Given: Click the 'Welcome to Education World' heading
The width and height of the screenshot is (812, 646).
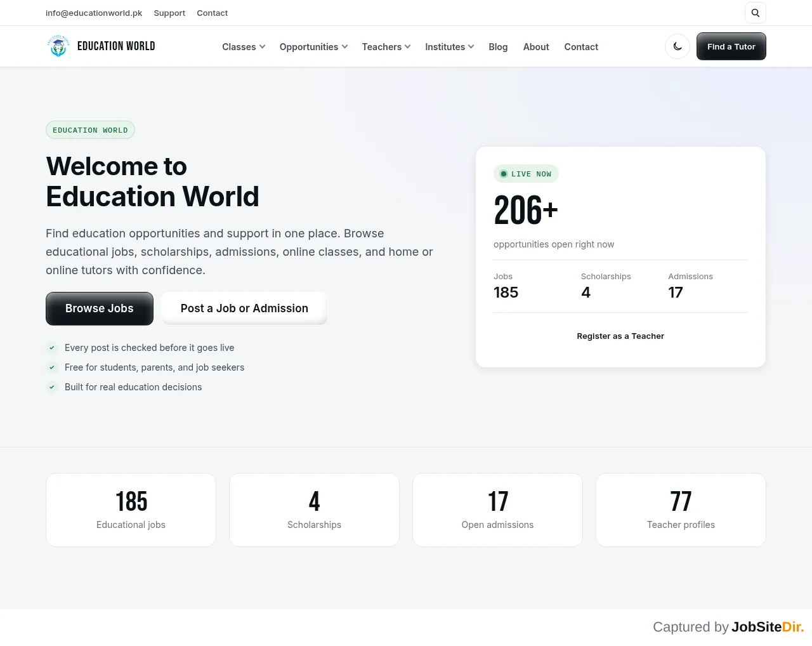Looking at the screenshot, I should 152,181.
